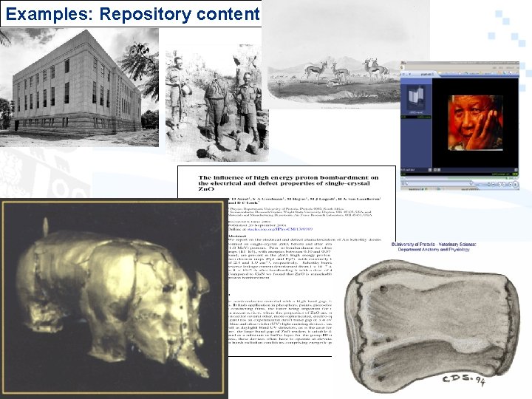532x399 pixels.
Task: Click the video frame in the media player
Action: tap(475, 123)
